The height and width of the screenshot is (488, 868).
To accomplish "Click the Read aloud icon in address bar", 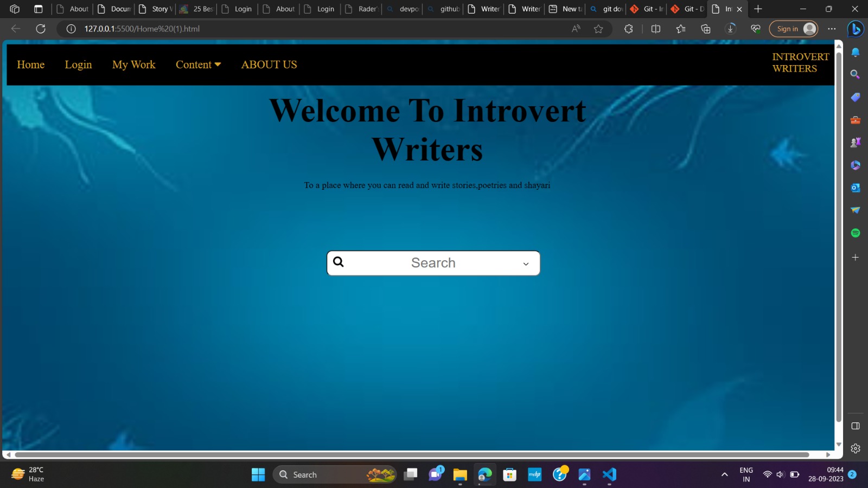I will [x=576, y=29].
